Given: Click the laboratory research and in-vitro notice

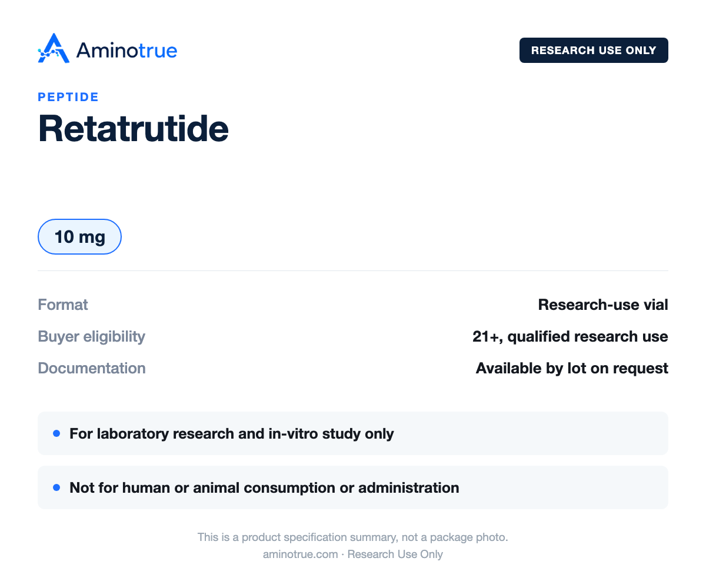Looking at the screenshot, I should 232,433.
